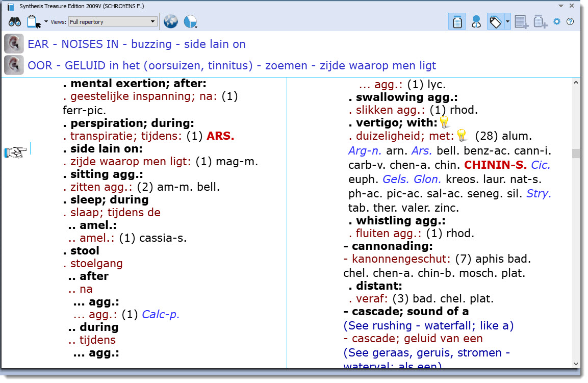Screen dimensions: 588x383
Task: Click the clipboard with cursor icon
Action: 34,22
